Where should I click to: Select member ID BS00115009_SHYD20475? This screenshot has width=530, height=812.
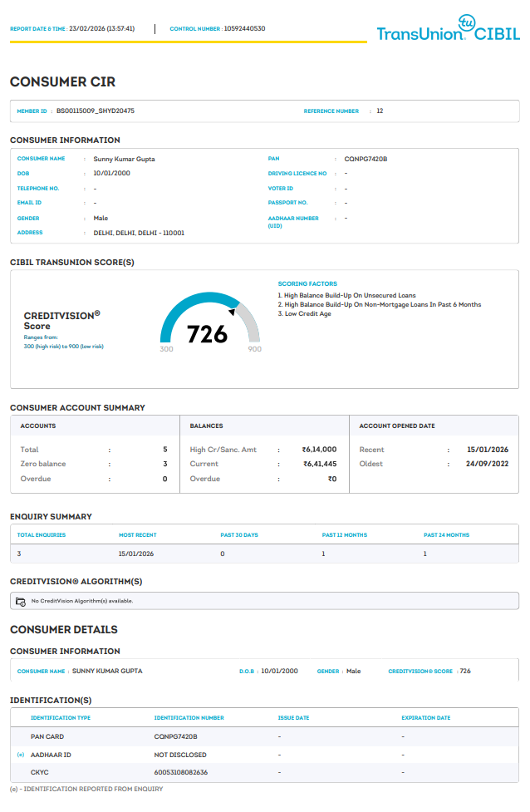pyautogui.click(x=96, y=111)
